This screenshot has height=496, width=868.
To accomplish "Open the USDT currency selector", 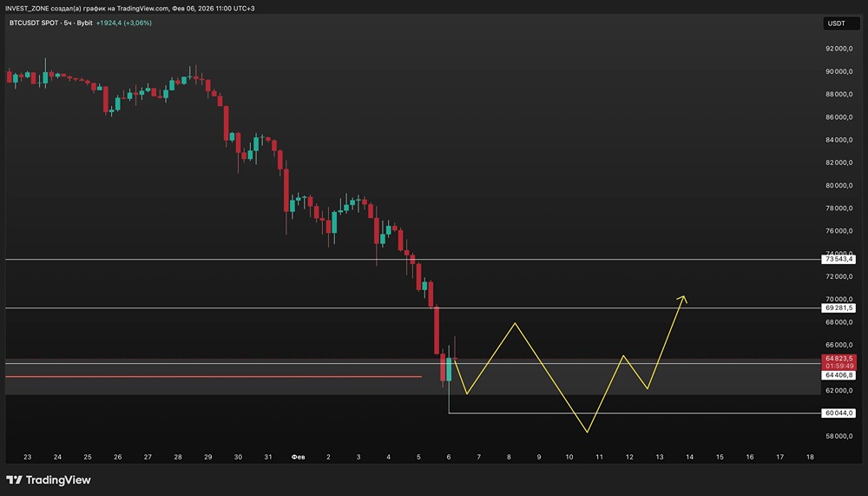I will coord(839,23).
